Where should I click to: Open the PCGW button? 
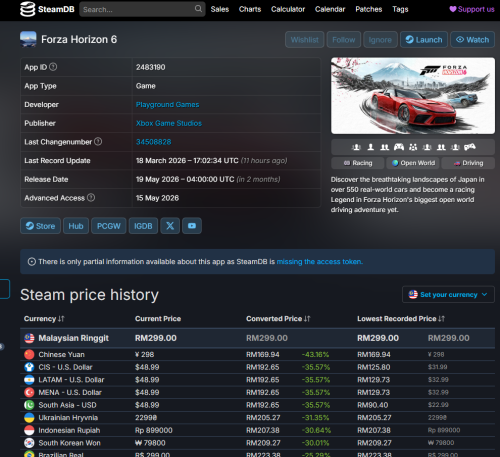pyautogui.click(x=109, y=226)
